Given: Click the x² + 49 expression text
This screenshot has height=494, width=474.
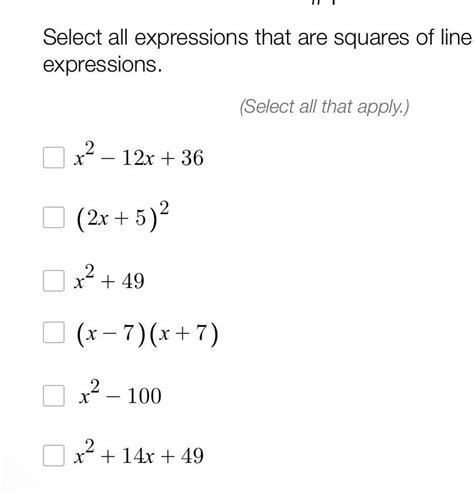Looking at the screenshot, I should click(109, 277).
